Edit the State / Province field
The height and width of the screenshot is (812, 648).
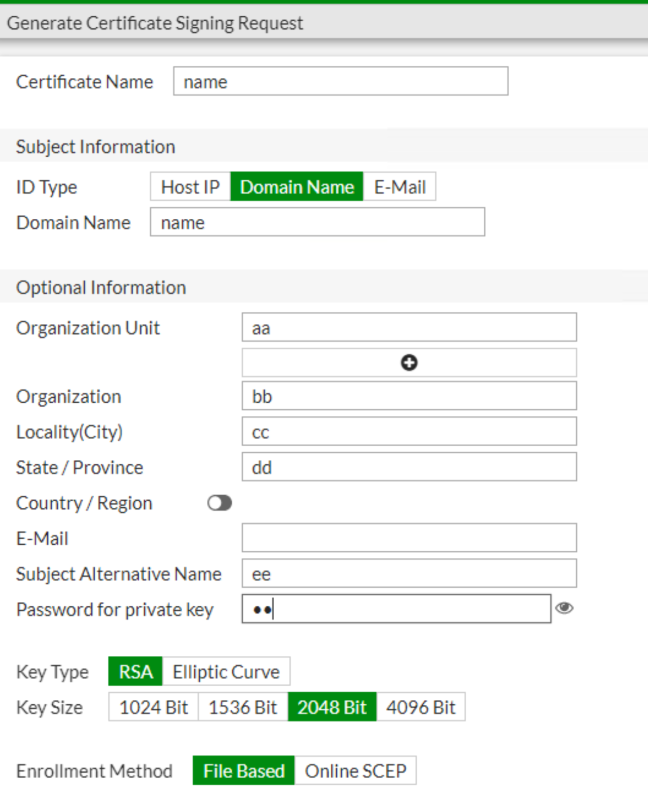click(x=409, y=467)
